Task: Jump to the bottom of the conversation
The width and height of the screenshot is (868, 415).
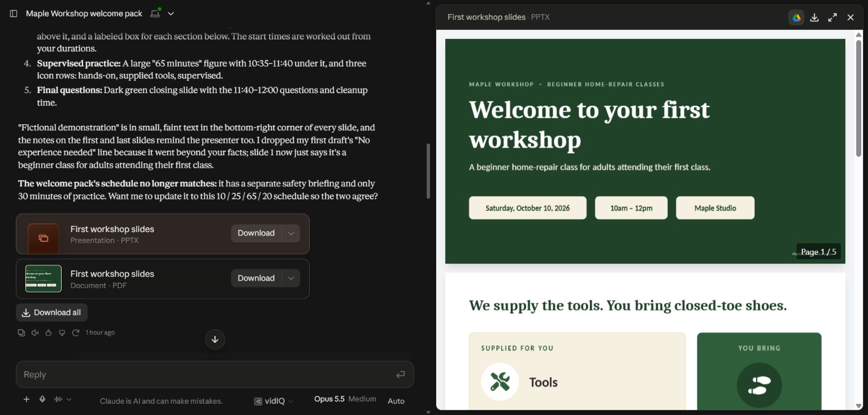Action: 215,339
